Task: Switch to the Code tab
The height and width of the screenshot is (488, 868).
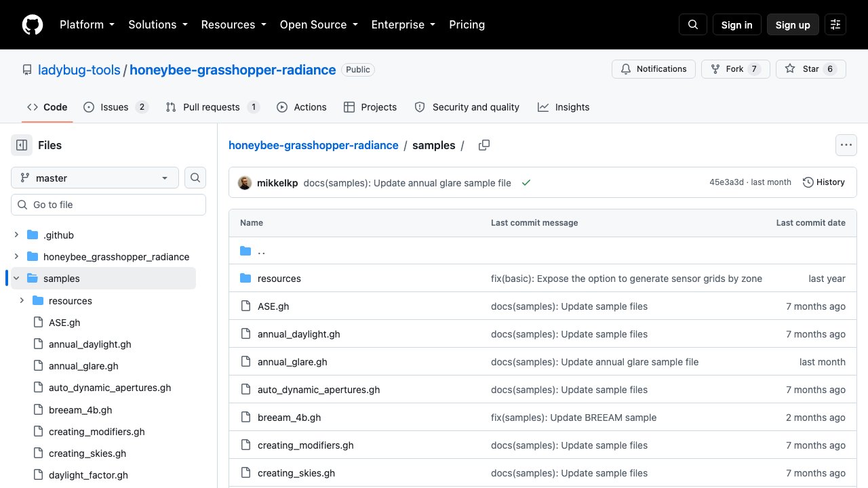Action: (47, 107)
